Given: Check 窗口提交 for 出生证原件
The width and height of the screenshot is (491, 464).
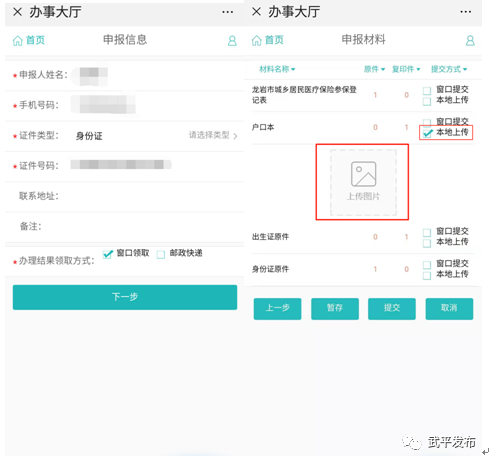Looking at the screenshot, I should (427, 232).
